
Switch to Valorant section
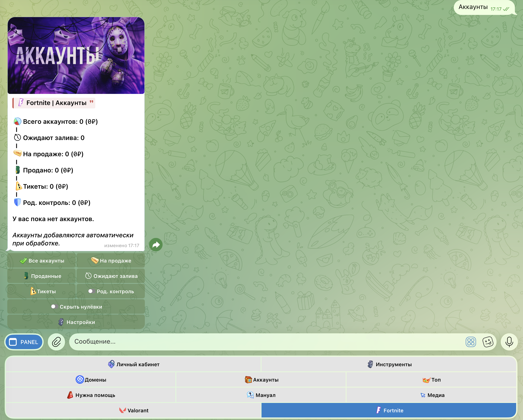(133, 410)
